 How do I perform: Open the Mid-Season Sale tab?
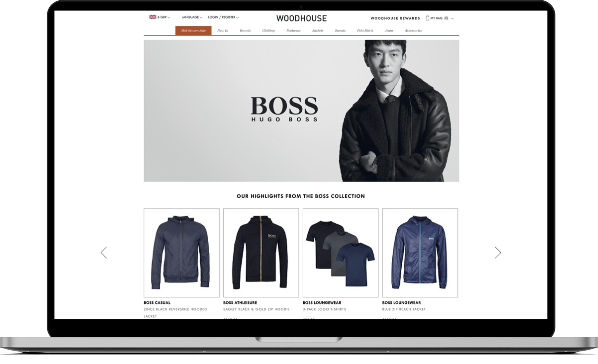point(193,31)
